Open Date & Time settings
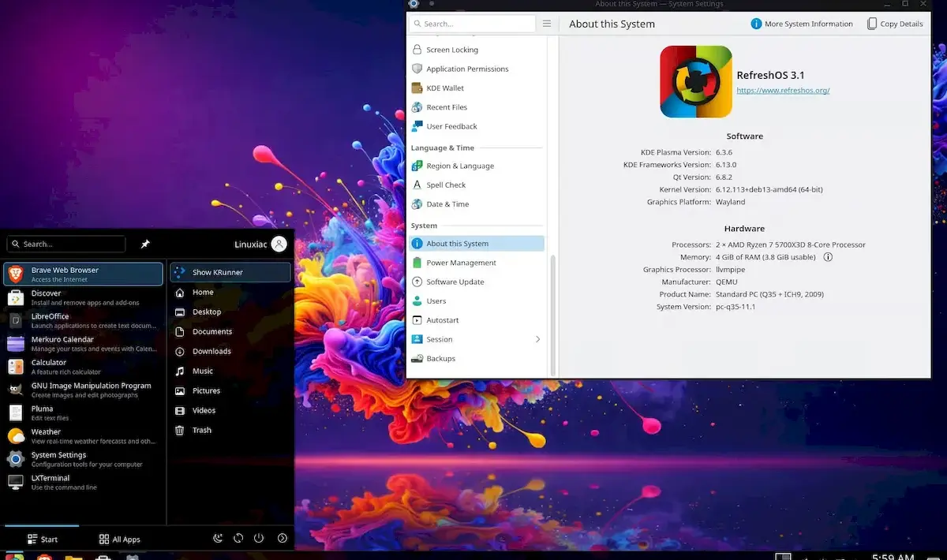 click(x=476, y=204)
